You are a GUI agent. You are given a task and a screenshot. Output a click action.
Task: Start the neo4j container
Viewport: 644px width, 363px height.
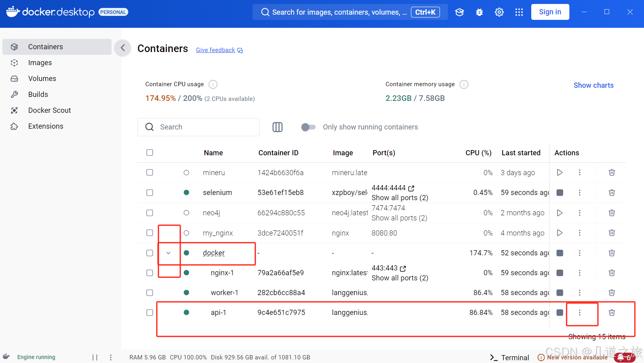point(559,213)
